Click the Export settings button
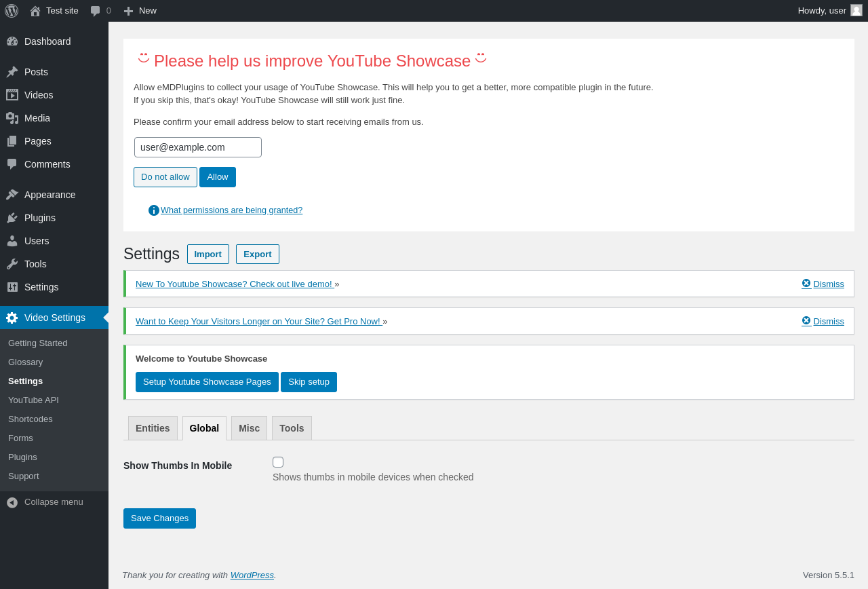 [x=258, y=254]
